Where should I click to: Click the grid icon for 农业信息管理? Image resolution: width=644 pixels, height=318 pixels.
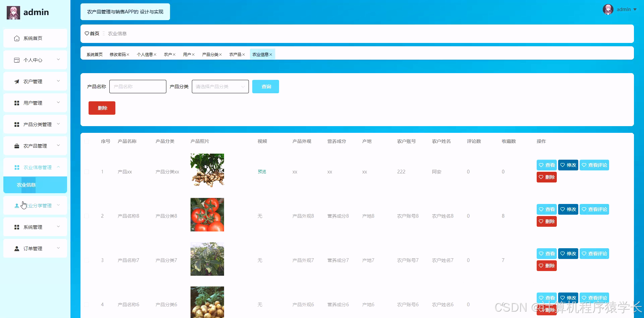(x=17, y=167)
